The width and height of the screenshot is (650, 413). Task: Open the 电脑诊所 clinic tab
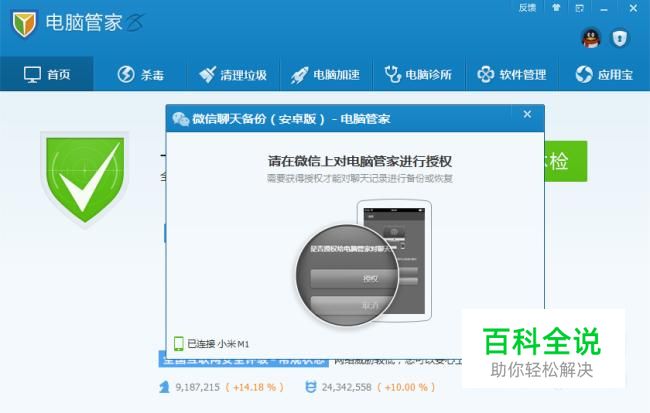(419, 75)
